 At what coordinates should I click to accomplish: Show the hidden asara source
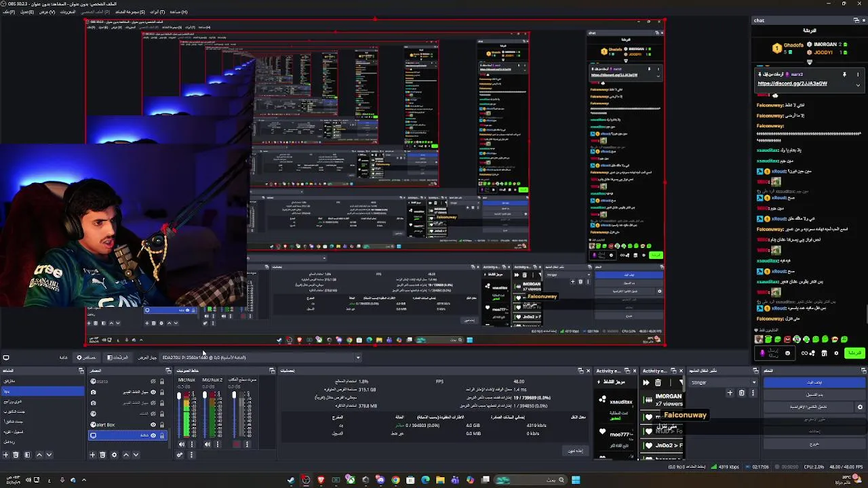coord(153,382)
